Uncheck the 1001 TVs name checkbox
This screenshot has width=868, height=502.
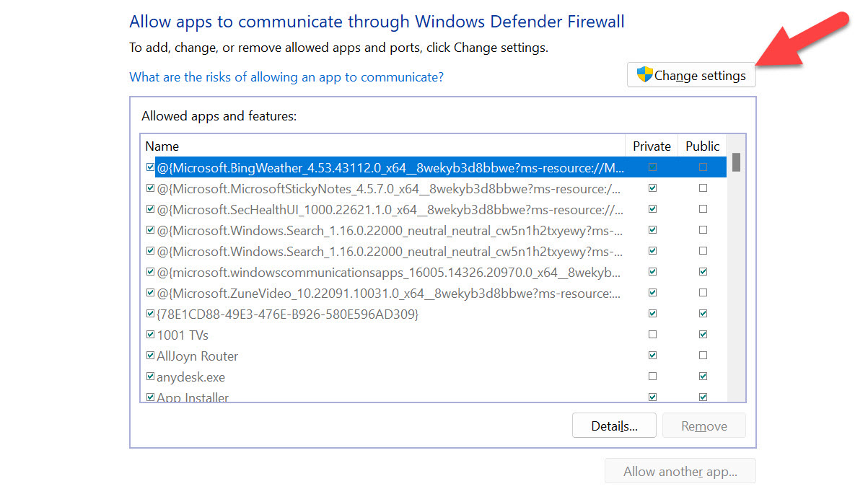pyautogui.click(x=150, y=335)
